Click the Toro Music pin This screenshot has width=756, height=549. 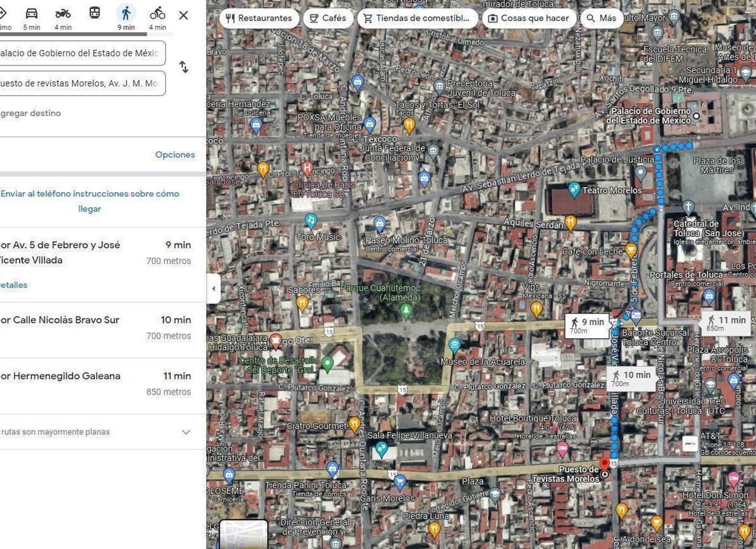tap(310, 220)
